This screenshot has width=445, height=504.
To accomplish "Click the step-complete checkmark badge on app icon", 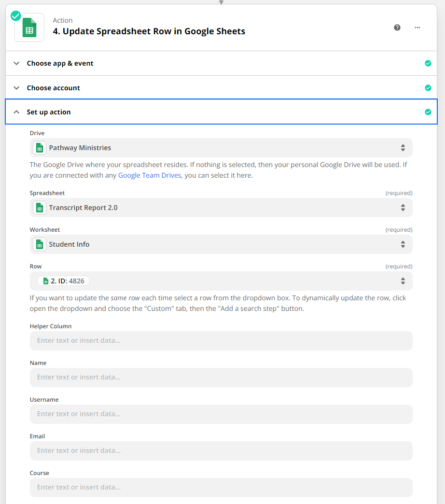I will pos(16,16).
